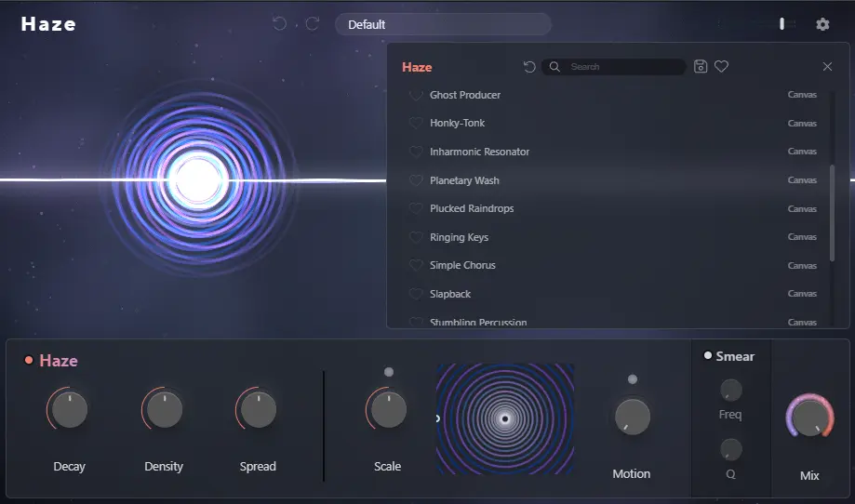Toggle the dot above Motion knob

632,379
